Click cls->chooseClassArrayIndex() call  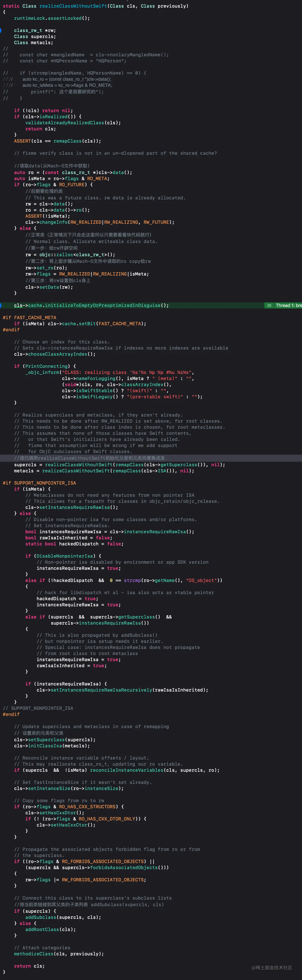(55, 354)
